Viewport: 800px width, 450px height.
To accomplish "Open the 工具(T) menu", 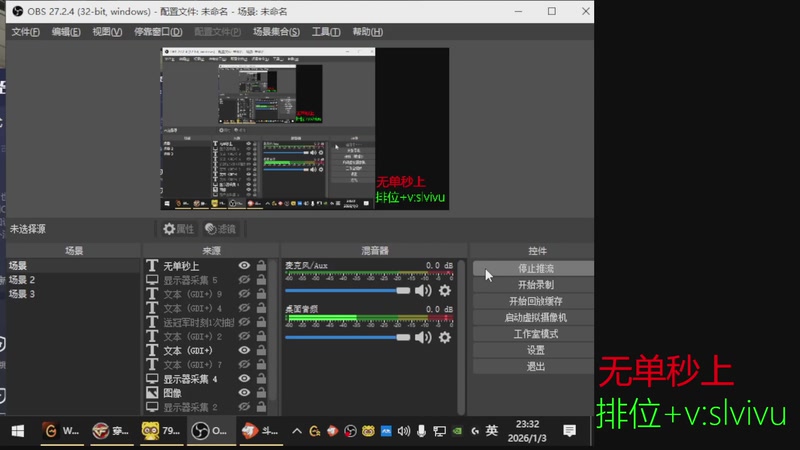I will [326, 32].
